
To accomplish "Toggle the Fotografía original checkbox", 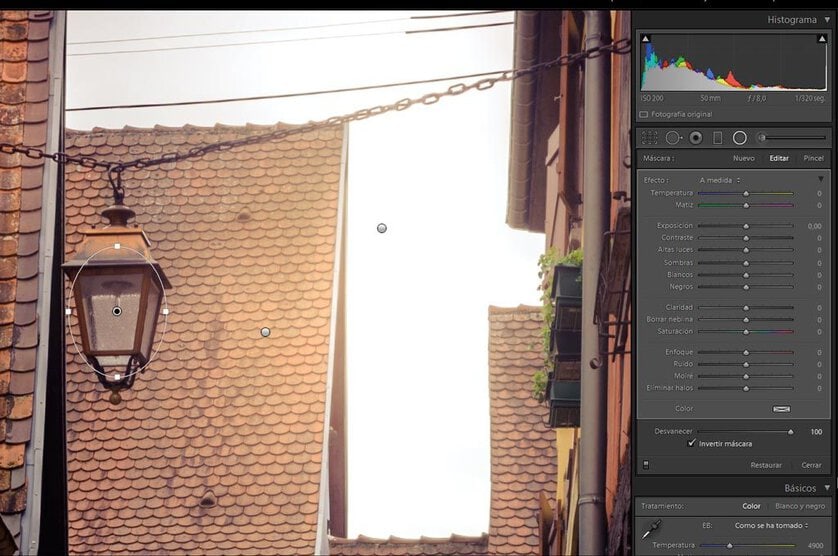I will (644, 114).
